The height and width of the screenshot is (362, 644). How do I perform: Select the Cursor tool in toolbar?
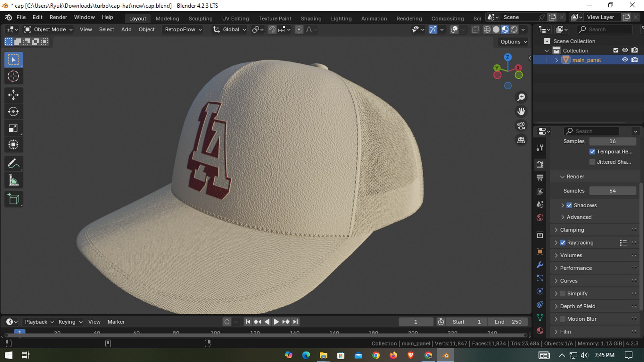[x=13, y=76]
